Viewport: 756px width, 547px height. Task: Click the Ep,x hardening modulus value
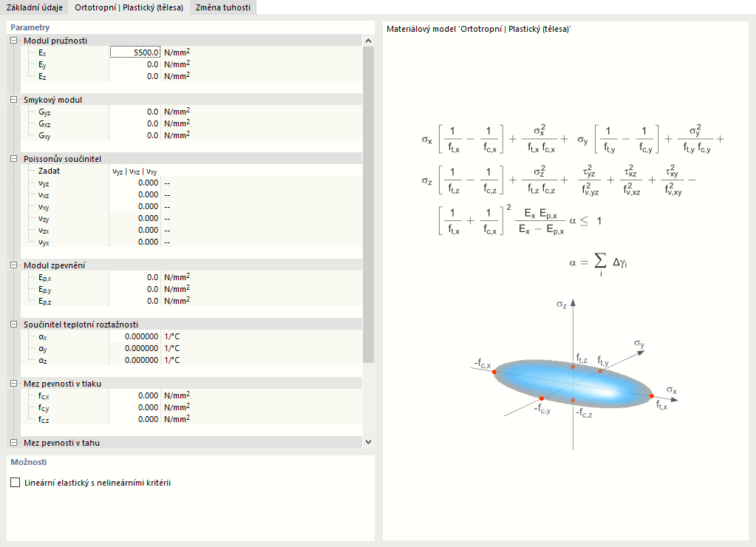click(135, 277)
